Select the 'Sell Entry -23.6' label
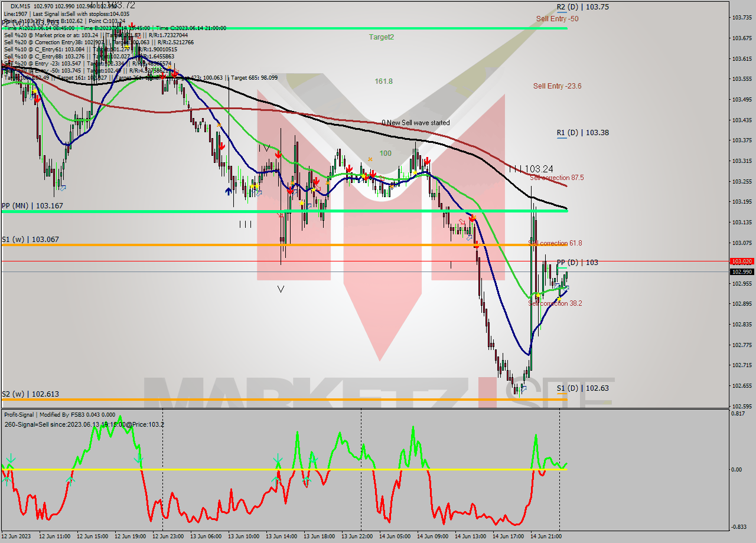The width and height of the screenshot is (756, 543). [557, 86]
